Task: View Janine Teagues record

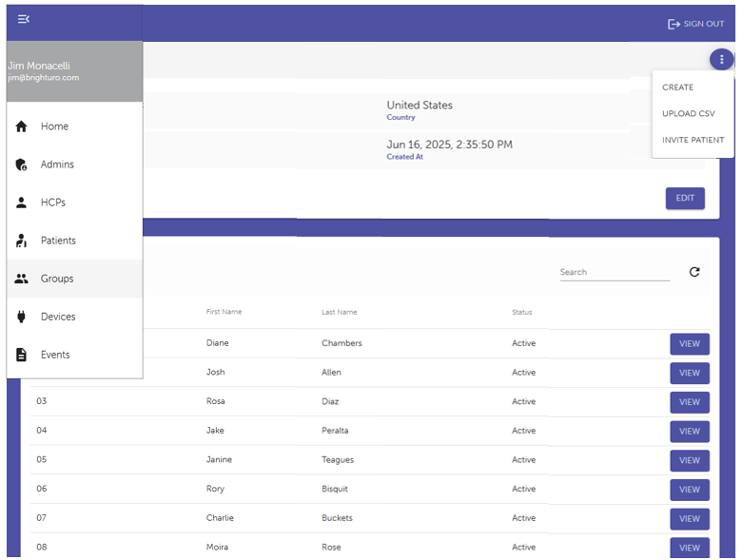Action: click(x=690, y=460)
